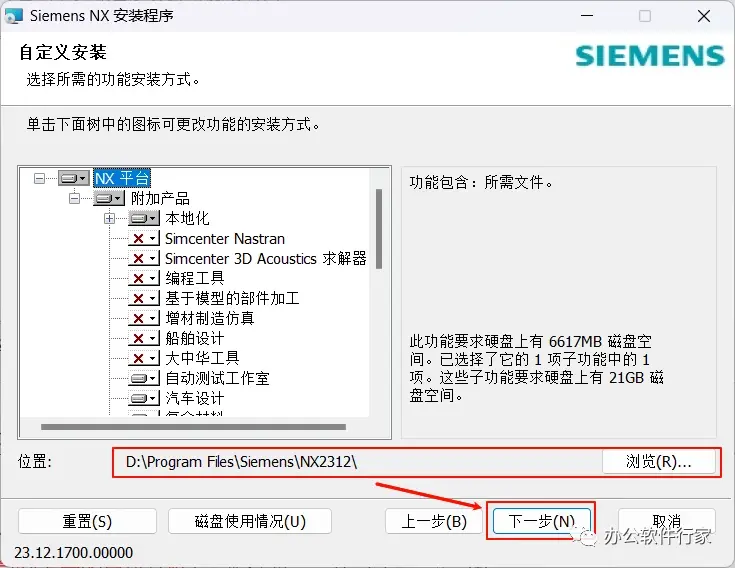Click the drive icon beside 本地化
Viewport: 735px width, 568px height.
click(144, 218)
